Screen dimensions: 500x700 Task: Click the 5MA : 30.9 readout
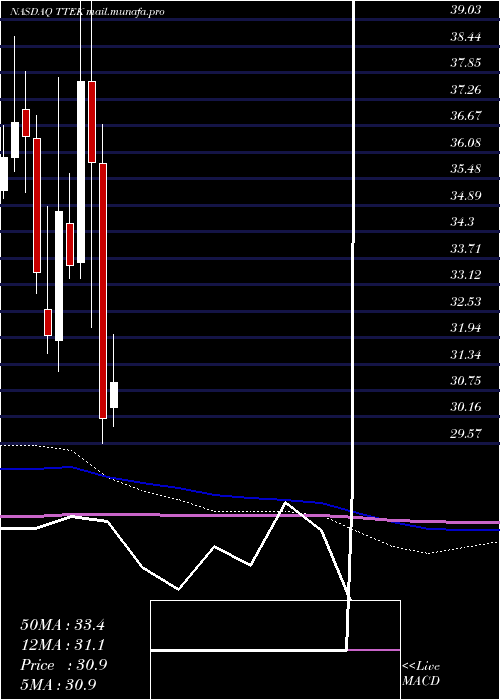(x=58, y=685)
